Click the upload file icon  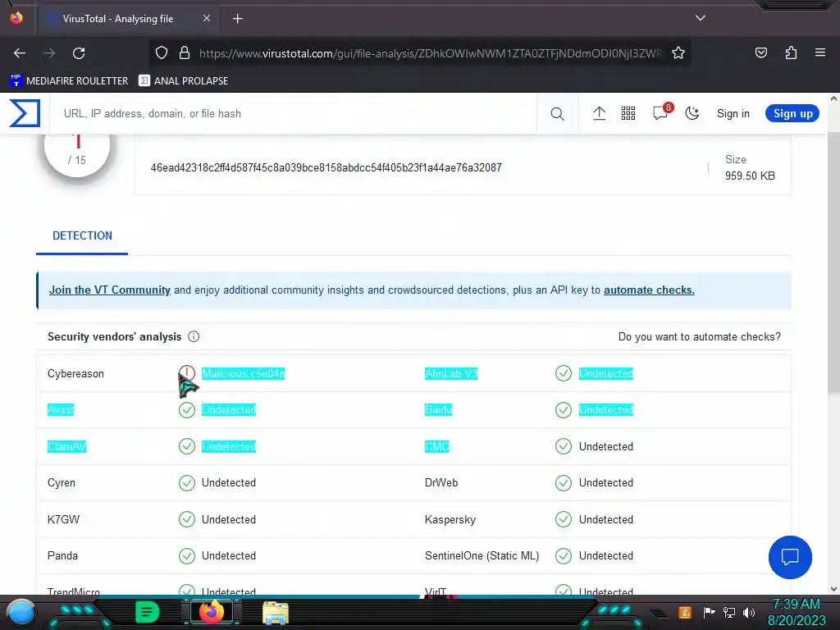coord(599,113)
